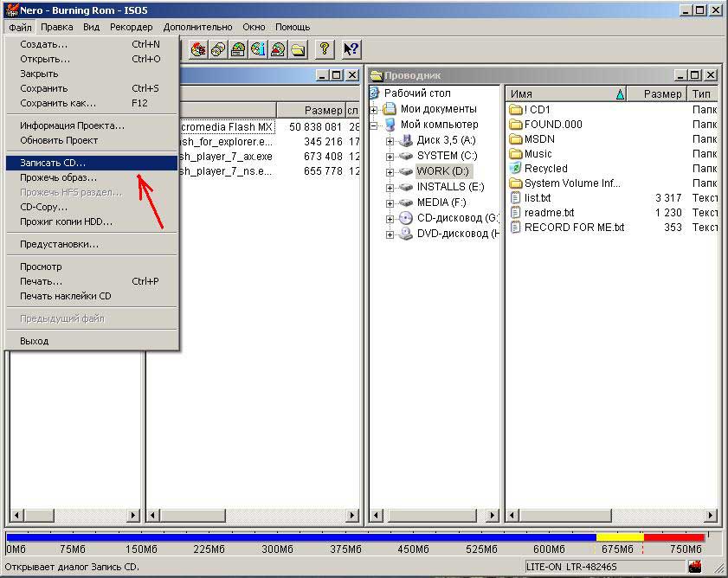Image resolution: width=728 pixels, height=578 pixels.
Task: Select the readme.txt file name
Action: coord(549,213)
